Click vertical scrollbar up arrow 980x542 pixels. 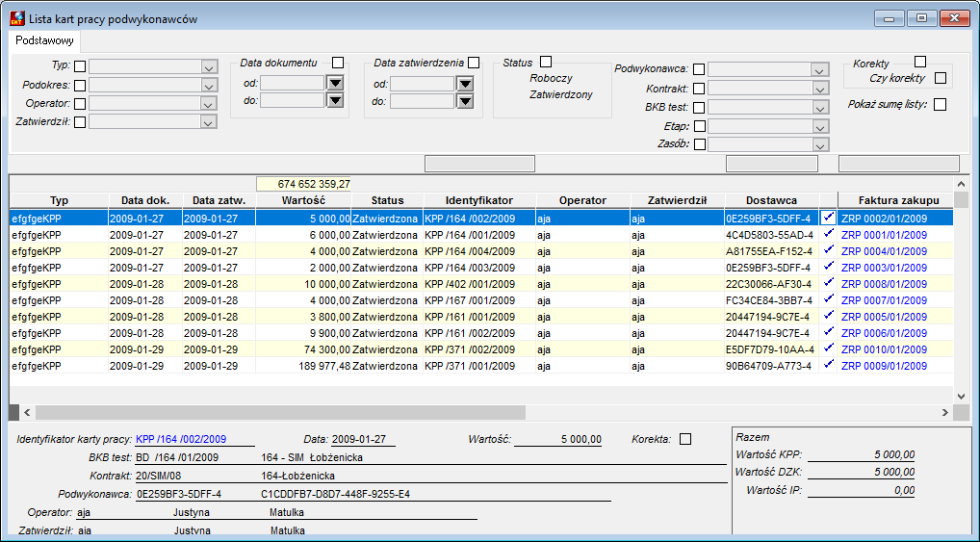962,184
